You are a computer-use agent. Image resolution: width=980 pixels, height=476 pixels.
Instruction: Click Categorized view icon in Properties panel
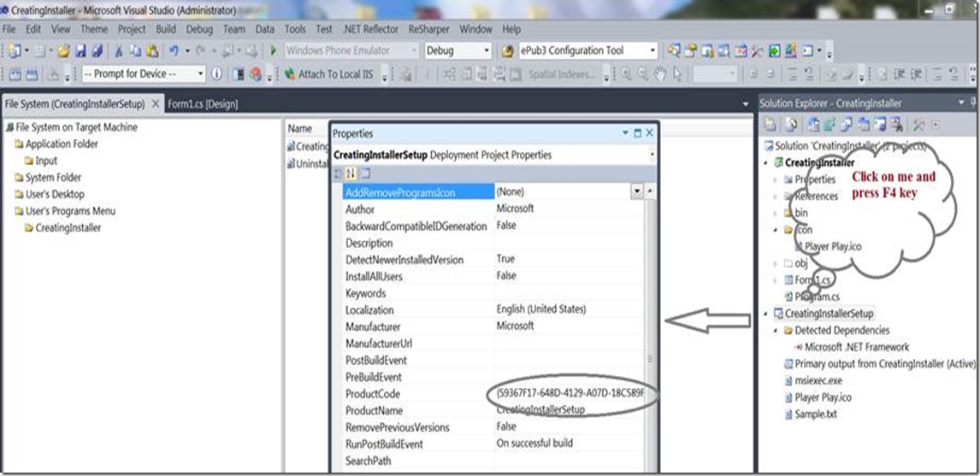click(339, 173)
